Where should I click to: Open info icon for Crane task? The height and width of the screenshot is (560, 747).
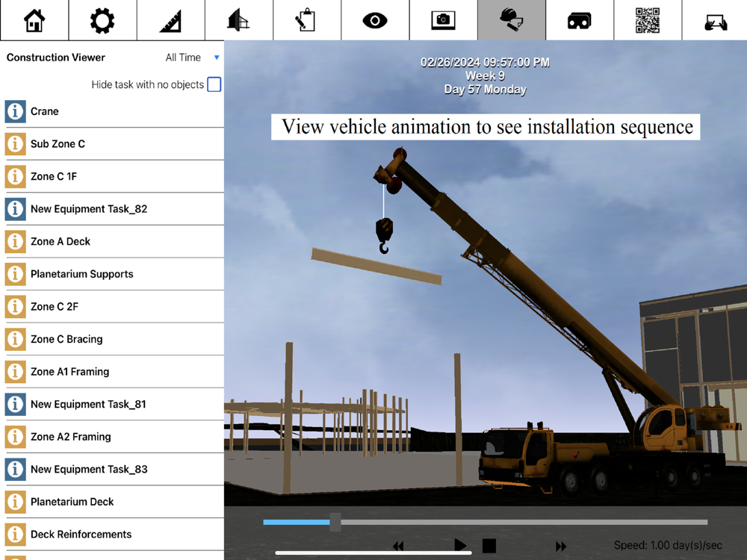coord(15,111)
